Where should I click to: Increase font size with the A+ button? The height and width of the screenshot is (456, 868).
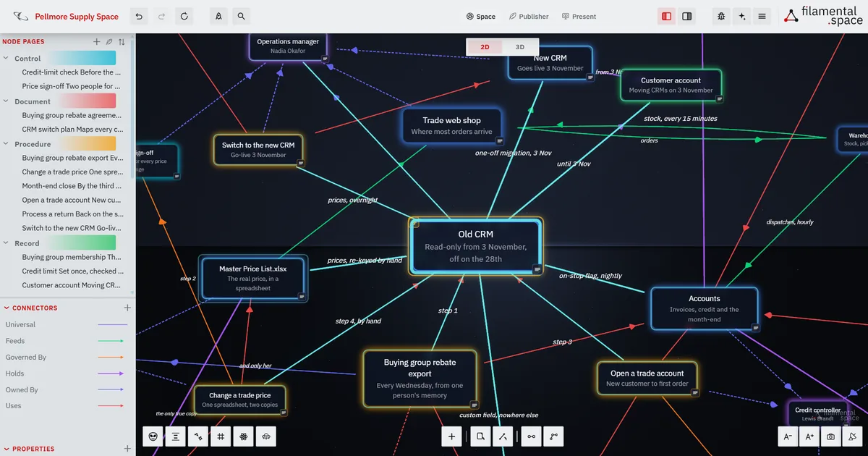(x=809, y=436)
